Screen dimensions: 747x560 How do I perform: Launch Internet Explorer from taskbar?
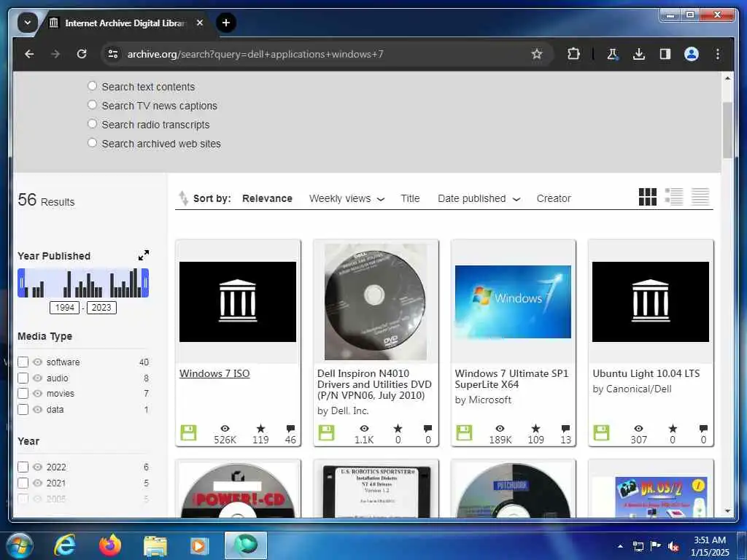pos(65,545)
